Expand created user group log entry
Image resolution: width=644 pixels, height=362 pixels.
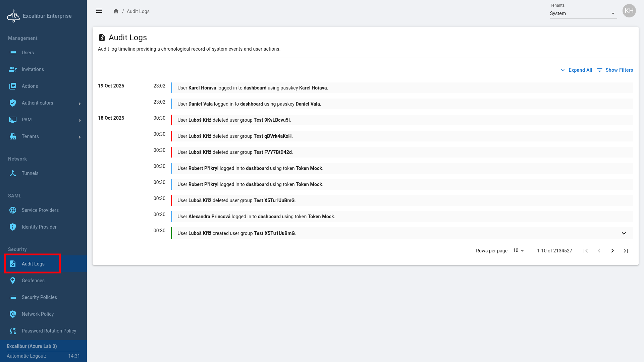point(624,233)
